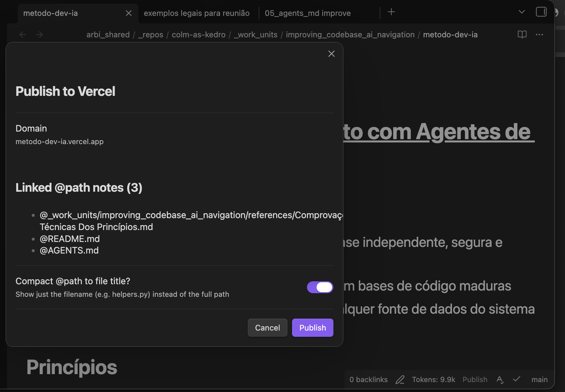Click Publish in the status bar

(475, 380)
